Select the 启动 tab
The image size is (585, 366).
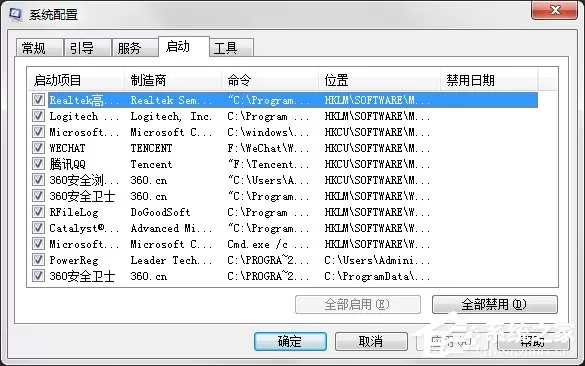point(184,47)
